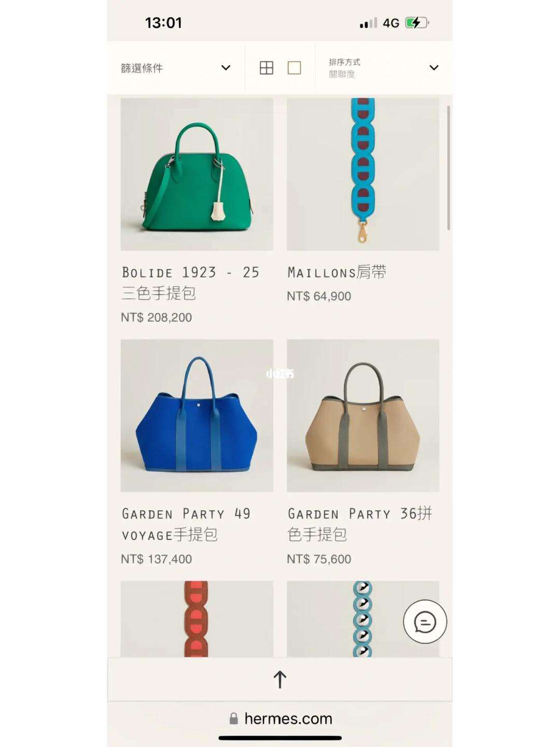
Task: Tap the cellular signal bars icon
Action: coord(369,23)
